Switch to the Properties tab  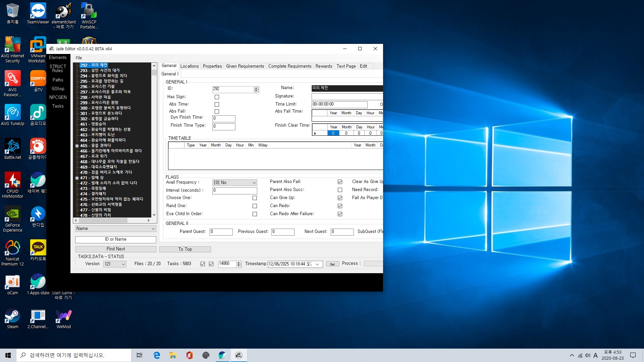[x=212, y=66]
